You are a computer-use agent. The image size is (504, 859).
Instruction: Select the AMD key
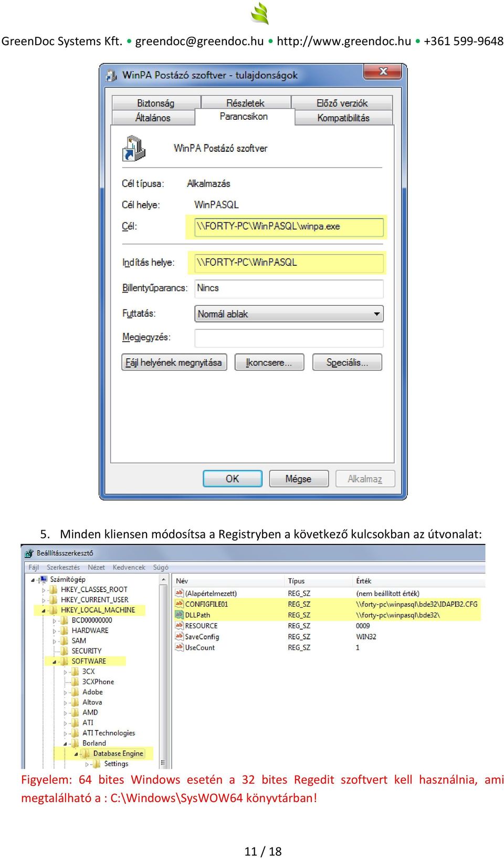pyautogui.click(x=90, y=712)
